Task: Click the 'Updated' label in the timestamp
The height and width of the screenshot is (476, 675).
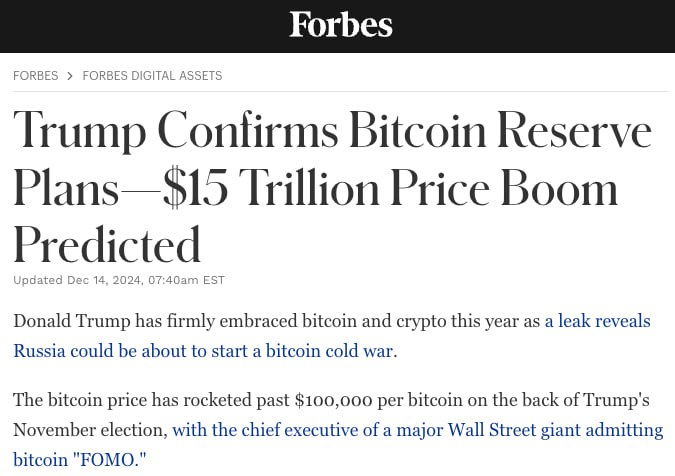Action: coord(38,281)
